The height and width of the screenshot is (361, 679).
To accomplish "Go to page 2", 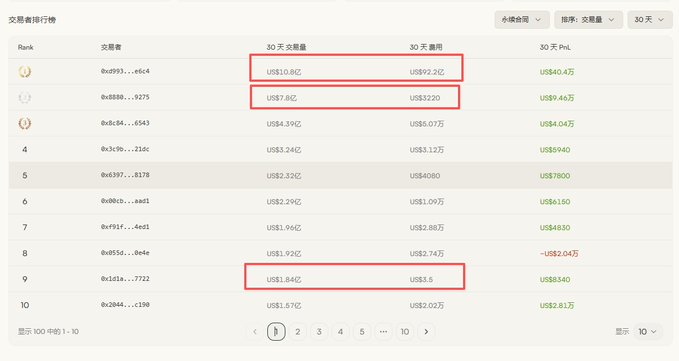I will tap(297, 332).
